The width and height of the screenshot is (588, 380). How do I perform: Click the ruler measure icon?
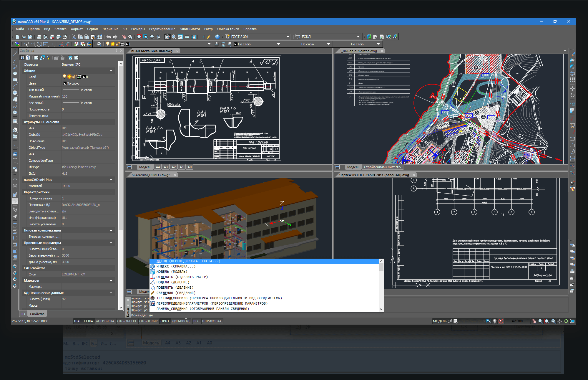(209, 37)
